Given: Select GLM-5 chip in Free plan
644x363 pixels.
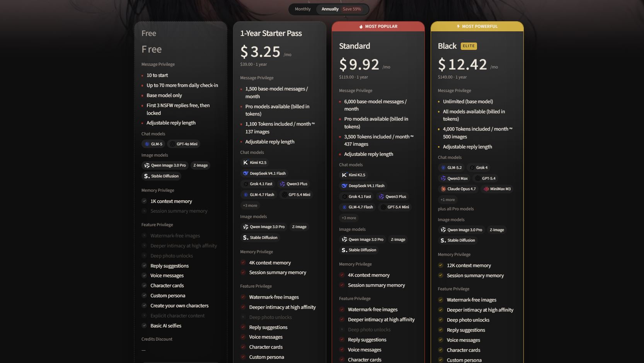Looking at the screenshot, I should point(153,144).
